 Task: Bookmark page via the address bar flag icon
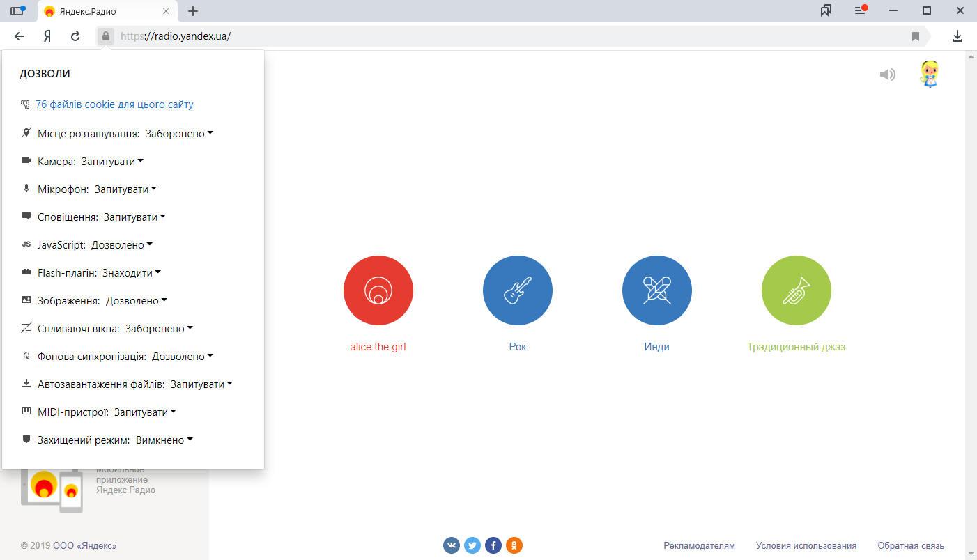click(x=916, y=36)
